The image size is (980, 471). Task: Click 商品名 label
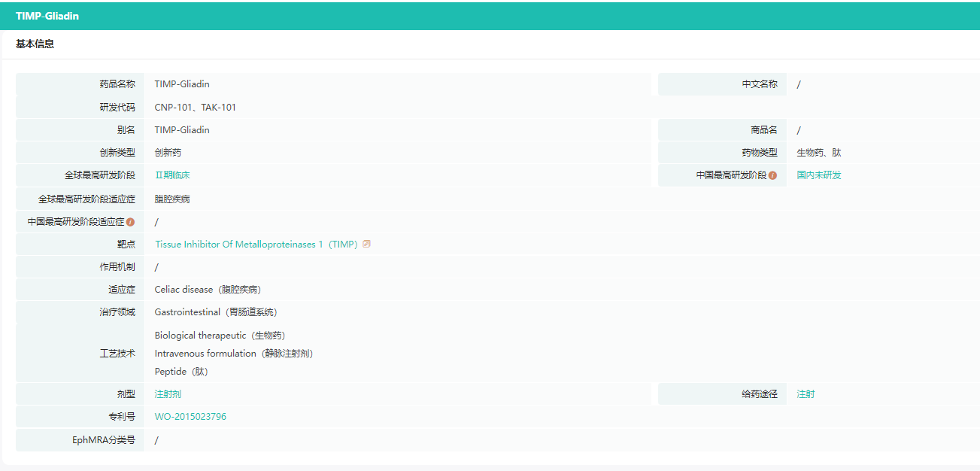764,130
